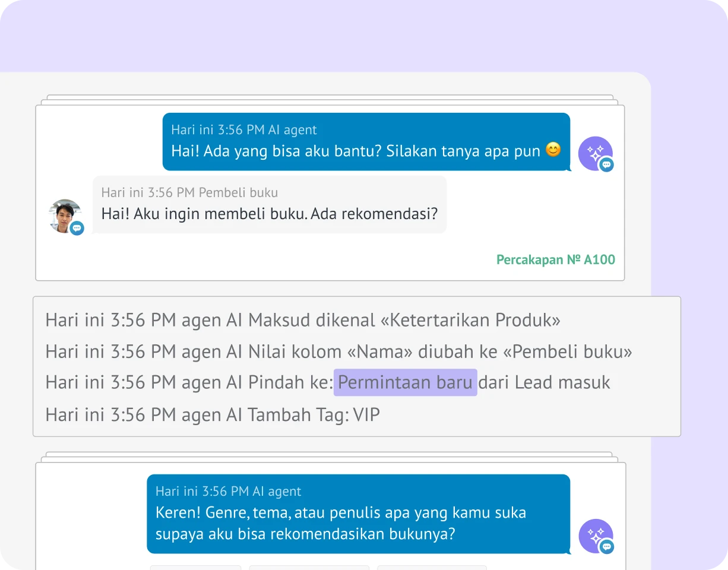728x570 pixels.
Task: Click the first quick-reply chip below the Keren message
Action: (x=195, y=568)
